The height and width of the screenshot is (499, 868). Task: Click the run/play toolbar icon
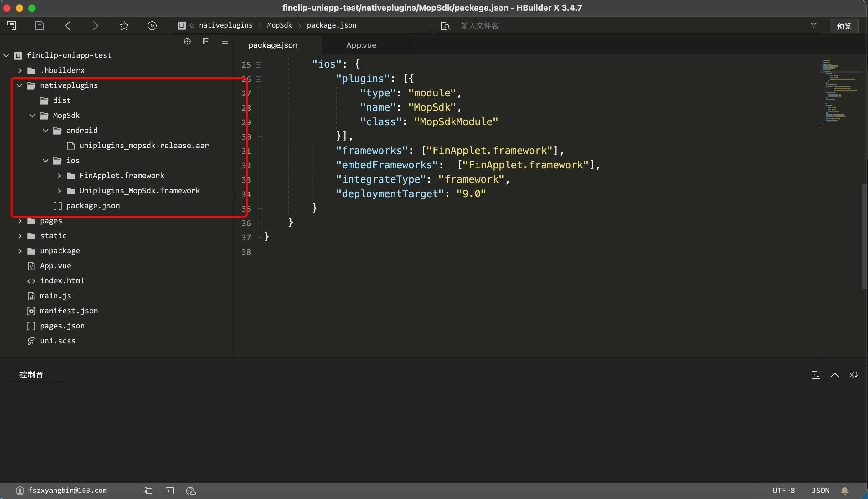(152, 26)
